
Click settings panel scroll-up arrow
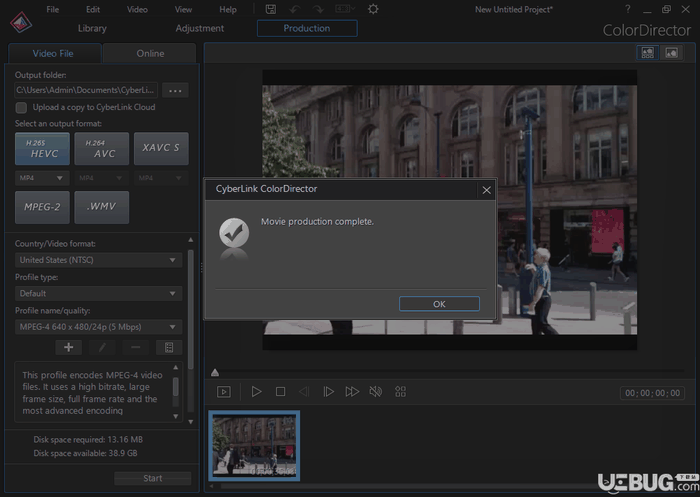pyautogui.click(x=191, y=240)
